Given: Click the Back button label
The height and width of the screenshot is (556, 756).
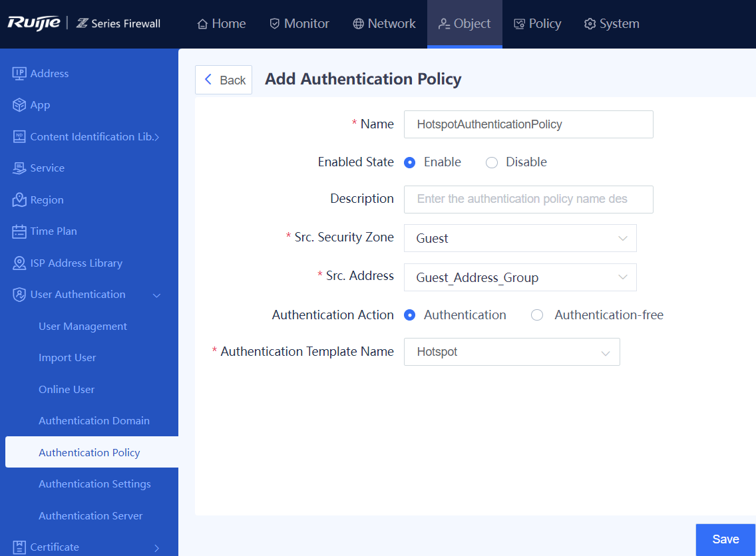Looking at the screenshot, I should click(233, 80).
